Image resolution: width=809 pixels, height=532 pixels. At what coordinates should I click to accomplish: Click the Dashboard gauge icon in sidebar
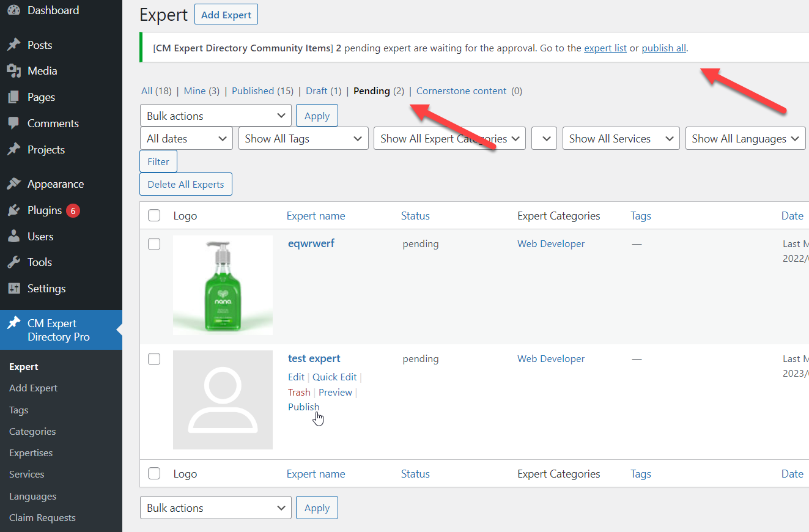[13, 10]
